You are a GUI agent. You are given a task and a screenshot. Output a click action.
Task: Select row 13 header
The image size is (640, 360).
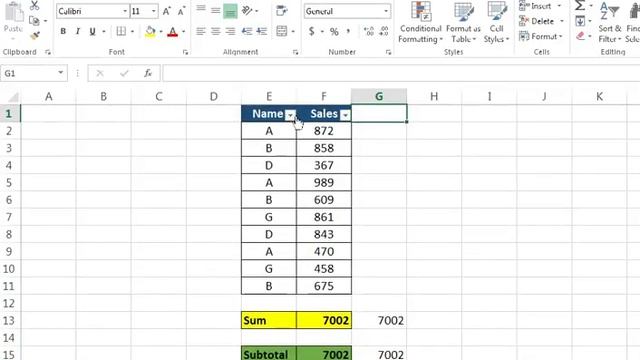point(9,320)
